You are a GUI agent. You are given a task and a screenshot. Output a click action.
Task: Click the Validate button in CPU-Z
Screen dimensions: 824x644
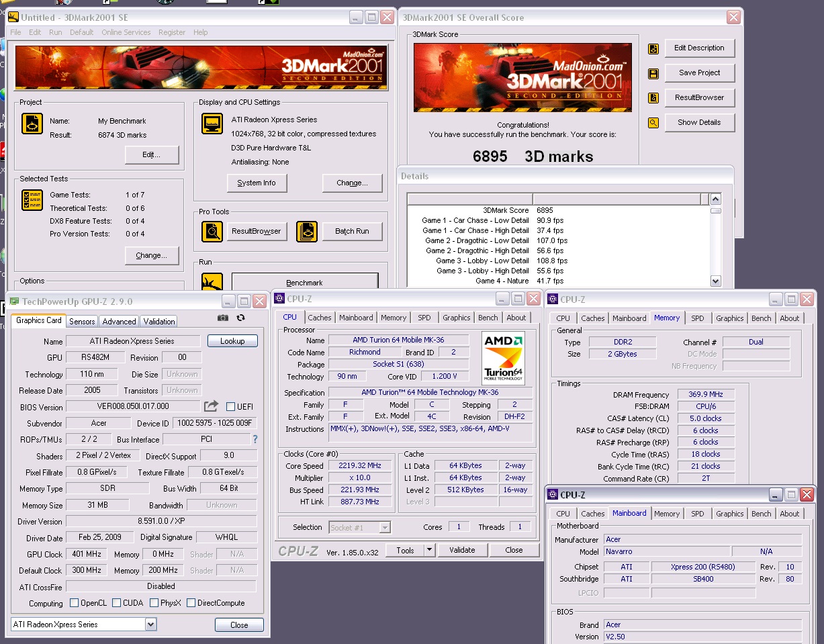point(462,550)
